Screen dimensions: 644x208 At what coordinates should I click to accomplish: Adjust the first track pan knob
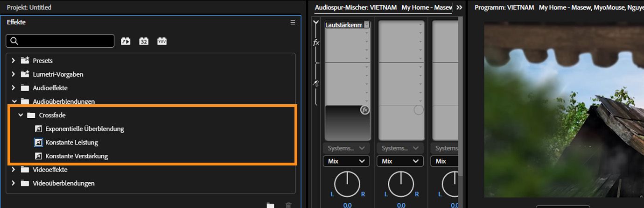pos(347,184)
